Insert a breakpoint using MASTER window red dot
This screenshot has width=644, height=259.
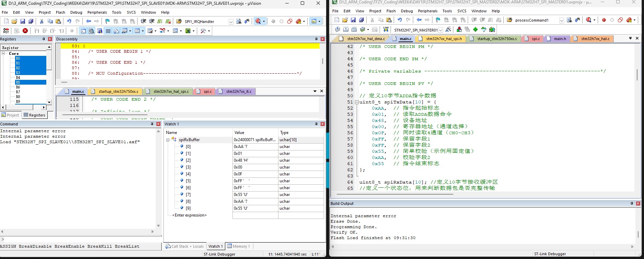(x=604, y=20)
